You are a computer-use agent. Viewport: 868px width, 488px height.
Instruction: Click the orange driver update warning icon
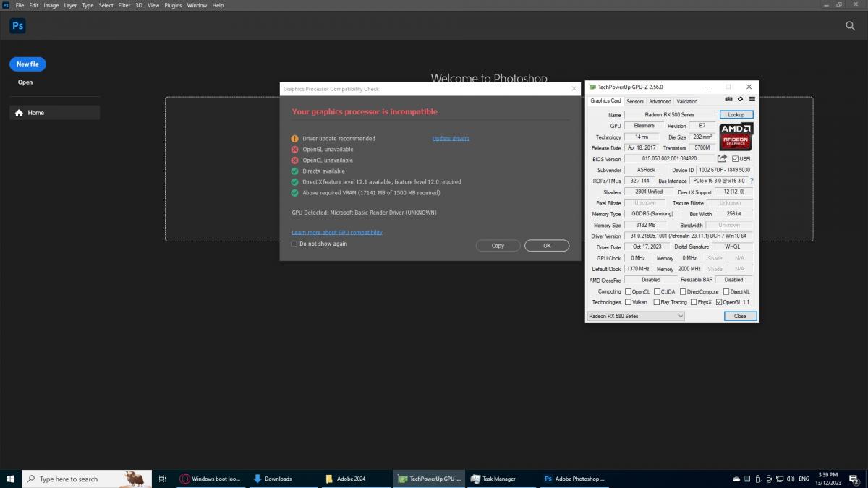point(294,138)
